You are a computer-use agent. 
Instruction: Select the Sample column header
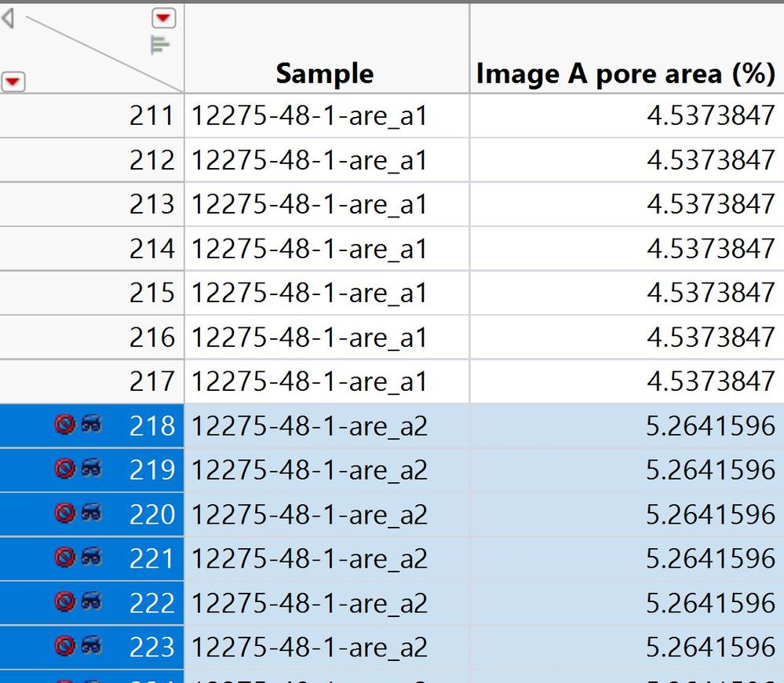point(326,49)
